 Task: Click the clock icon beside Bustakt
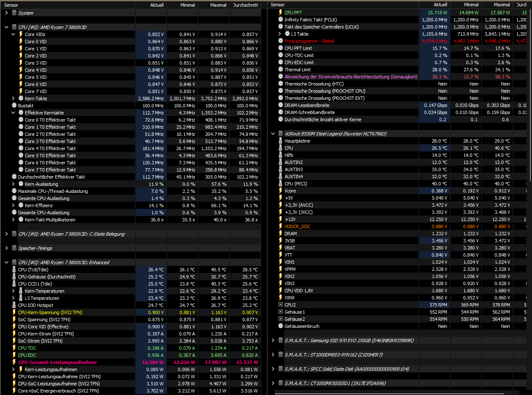click(x=14, y=106)
